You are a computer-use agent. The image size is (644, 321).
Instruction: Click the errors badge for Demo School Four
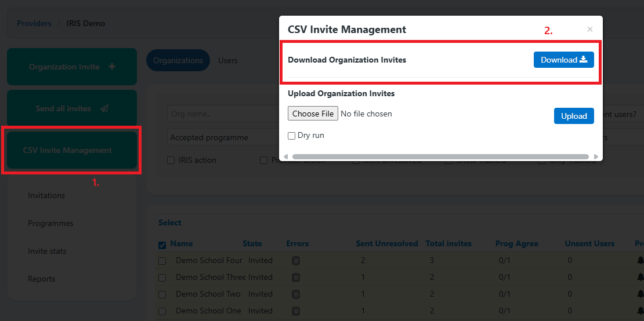[x=296, y=261]
